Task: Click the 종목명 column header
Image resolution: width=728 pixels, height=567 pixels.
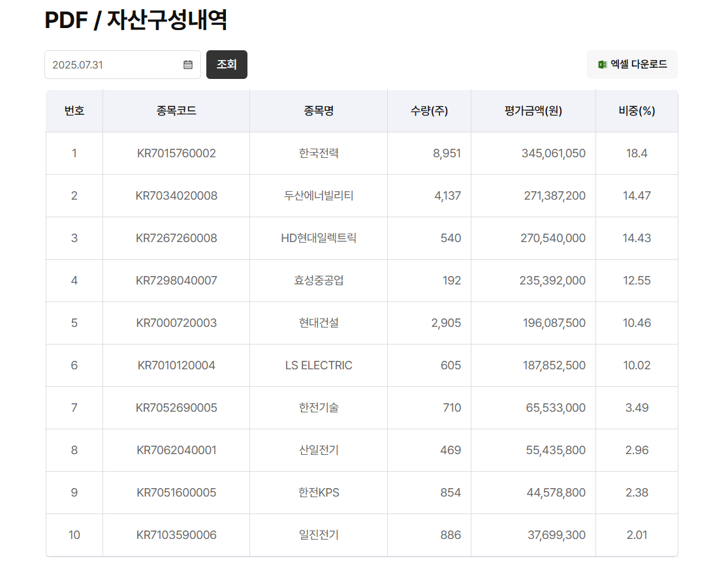Action: click(319, 111)
